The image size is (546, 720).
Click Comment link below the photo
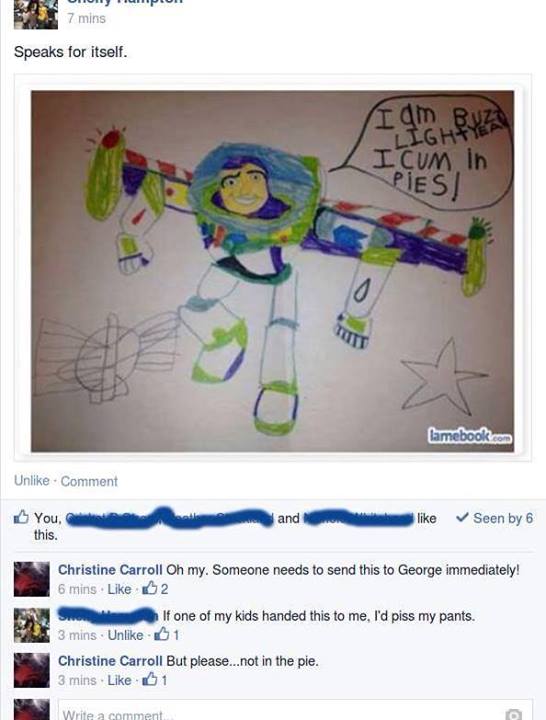click(89, 481)
